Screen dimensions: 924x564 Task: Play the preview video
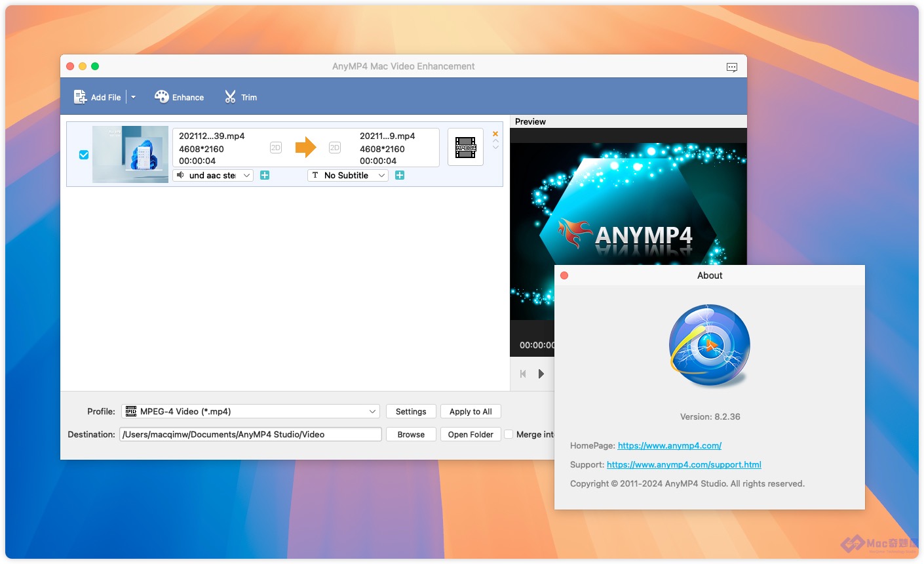[541, 374]
